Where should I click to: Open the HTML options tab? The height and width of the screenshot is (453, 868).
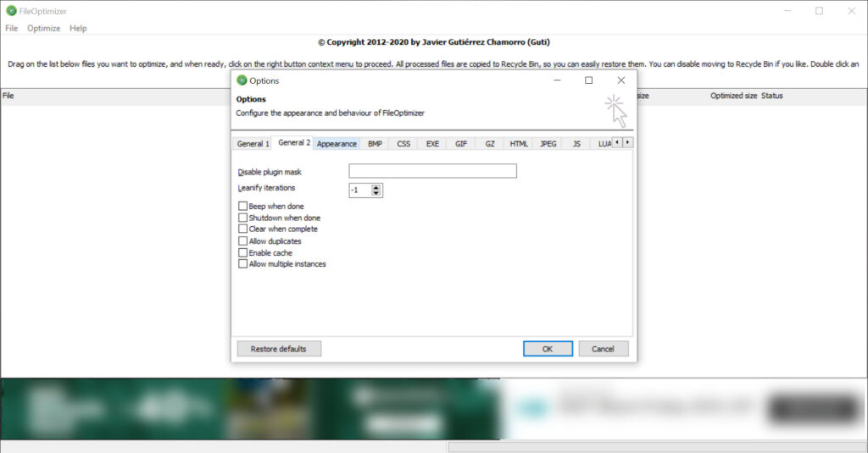pyautogui.click(x=519, y=144)
